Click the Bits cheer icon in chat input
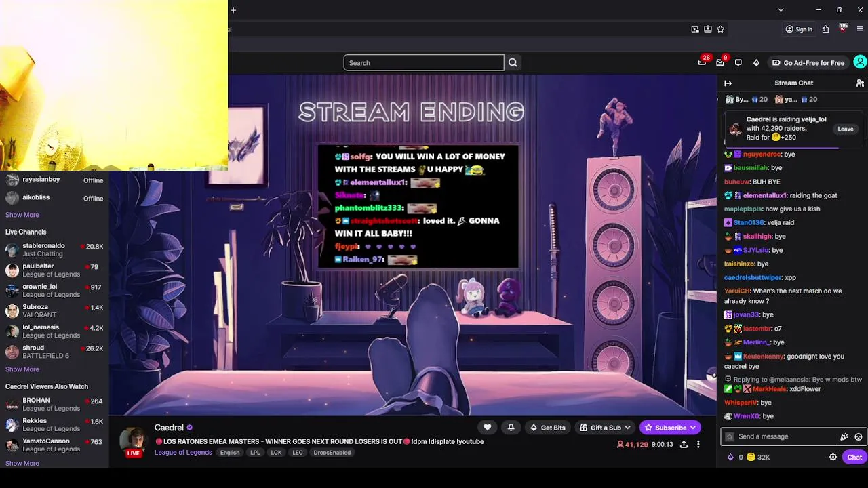Screen dimensions: 868x488 coord(844,437)
